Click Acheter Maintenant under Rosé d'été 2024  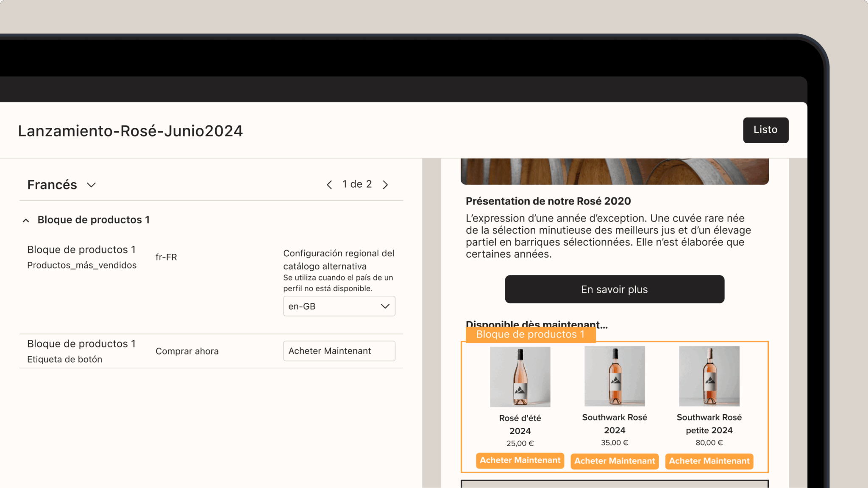point(520,461)
